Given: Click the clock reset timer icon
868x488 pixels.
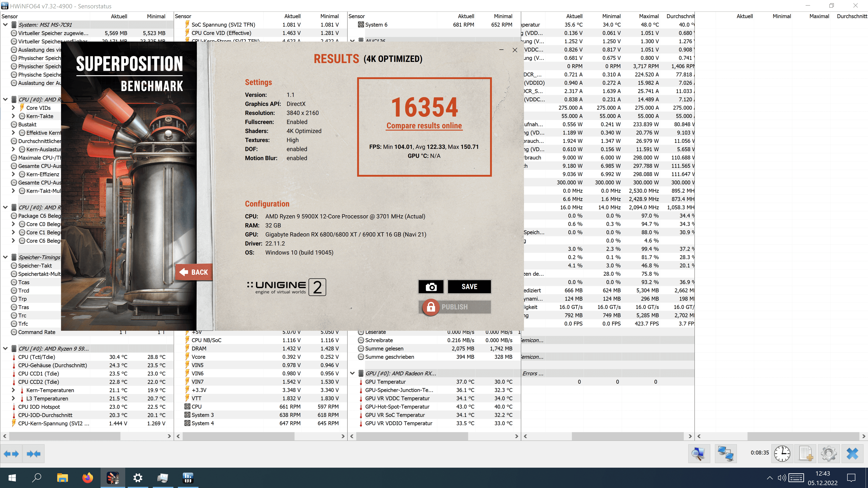Looking at the screenshot, I should 782,453.
